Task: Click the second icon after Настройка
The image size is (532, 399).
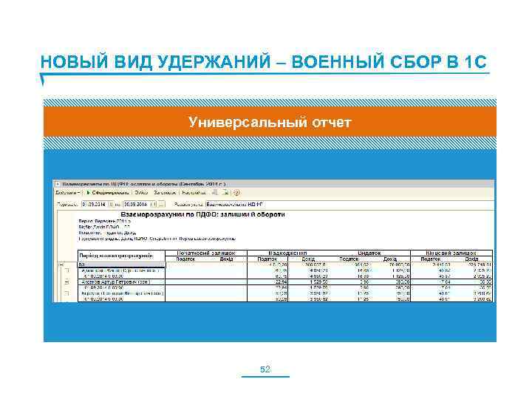Action: [x=225, y=192]
